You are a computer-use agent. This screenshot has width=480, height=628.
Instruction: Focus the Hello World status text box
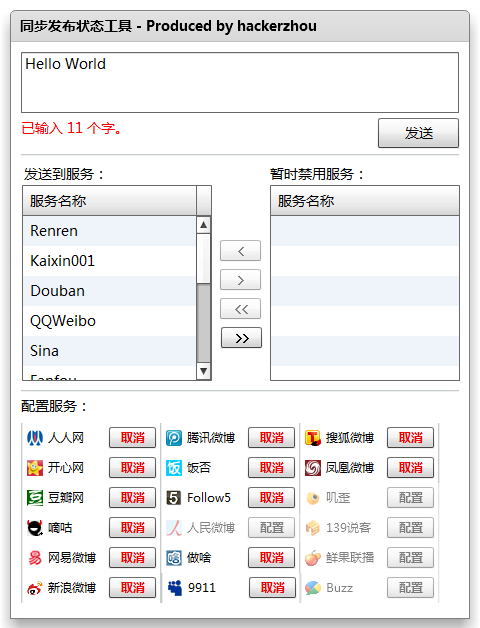(240, 83)
